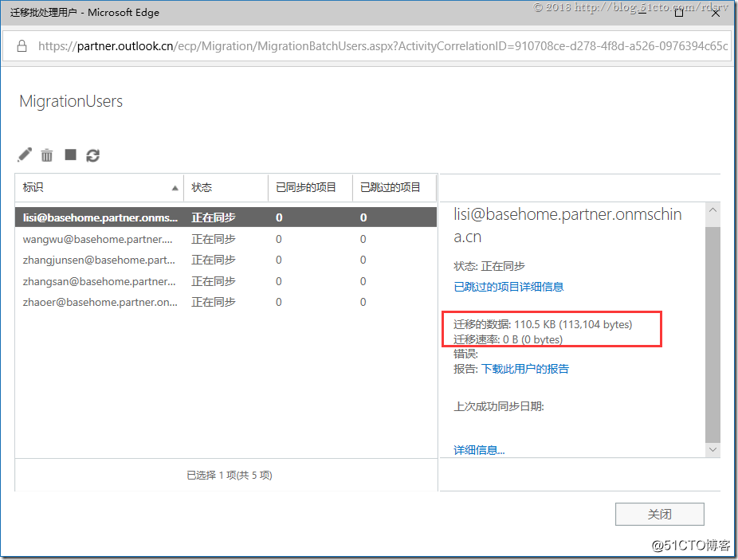The image size is (738, 560).
Task: Click the 已同步的项目 column header
Action: coord(310,187)
